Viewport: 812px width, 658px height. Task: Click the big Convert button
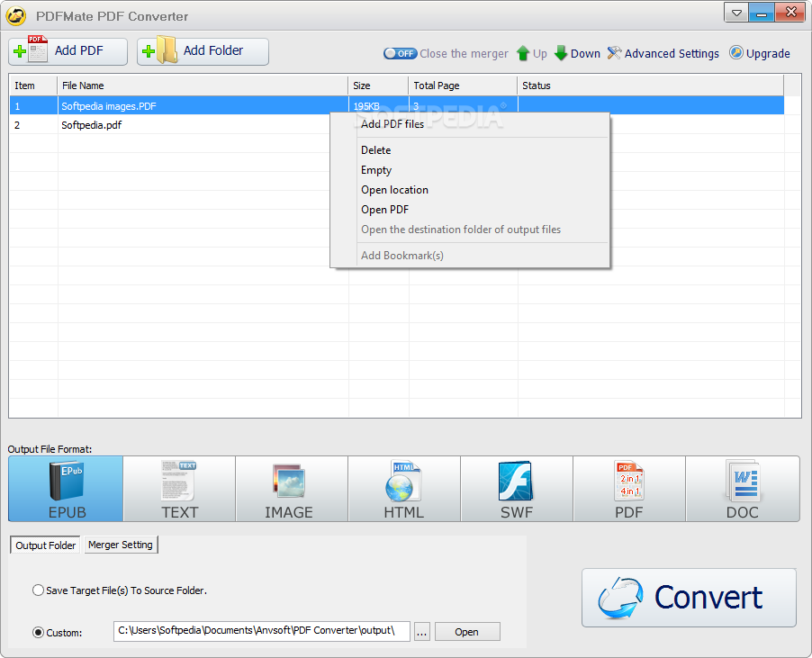689,598
